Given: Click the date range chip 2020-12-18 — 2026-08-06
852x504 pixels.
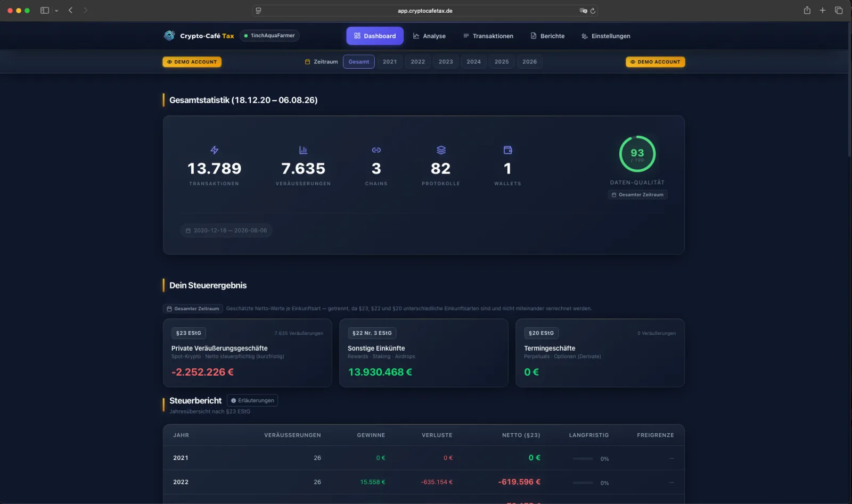Looking at the screenshot, I should coord(226,230).
